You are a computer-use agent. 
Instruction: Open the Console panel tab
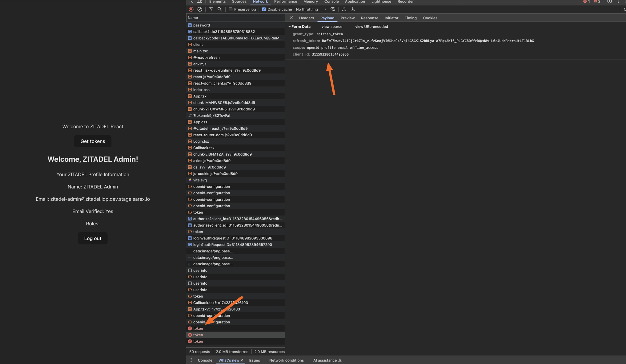[x=331, y=2]
